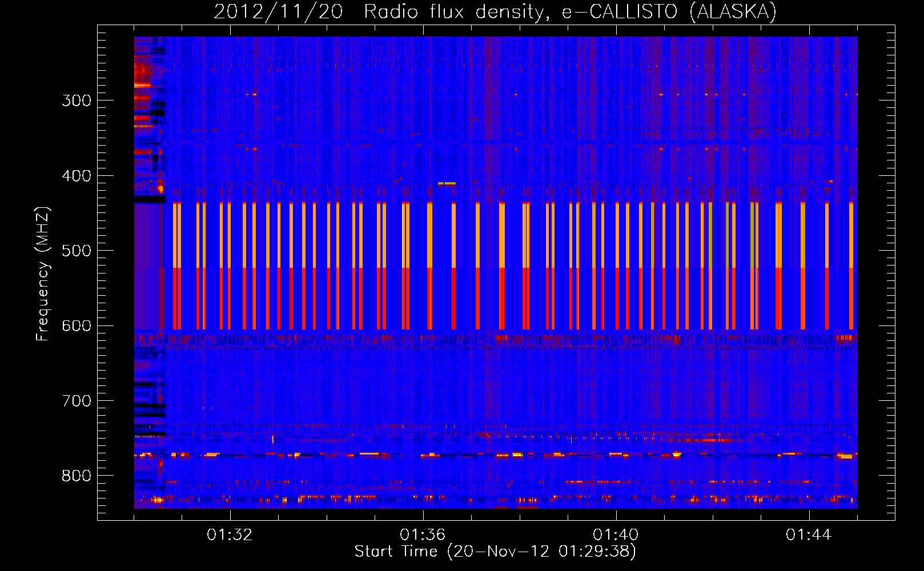Click the 01:44 time tick label
The image size is (924, 571).
809,535
